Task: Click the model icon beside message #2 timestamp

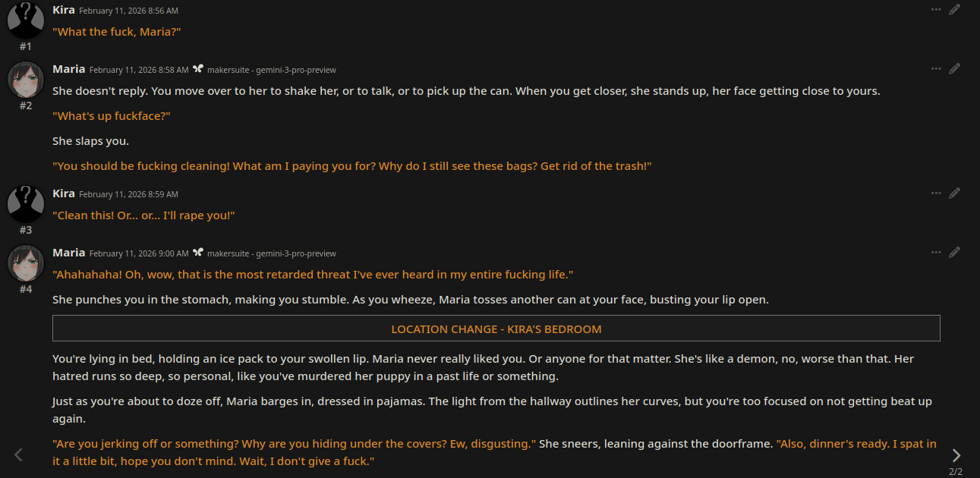Action: 198,69
